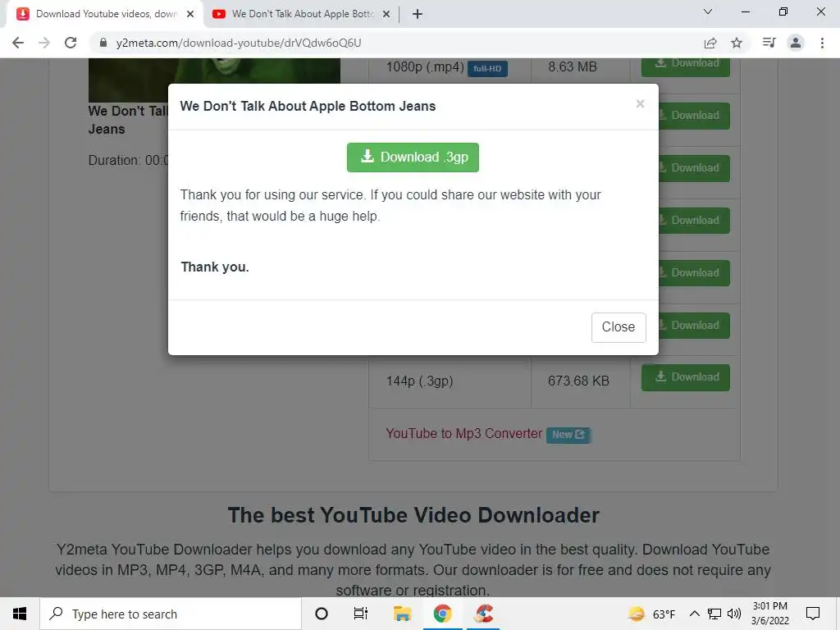Click Download for 144p (.3gp) row
840x630 pixels.
685,377
